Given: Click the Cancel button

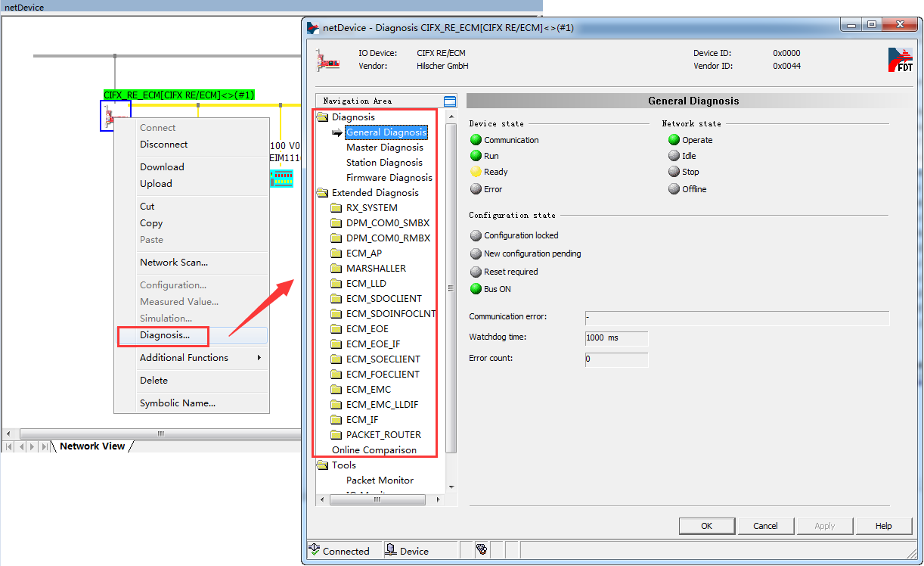Looking at the screenshot, I should 766,526.
